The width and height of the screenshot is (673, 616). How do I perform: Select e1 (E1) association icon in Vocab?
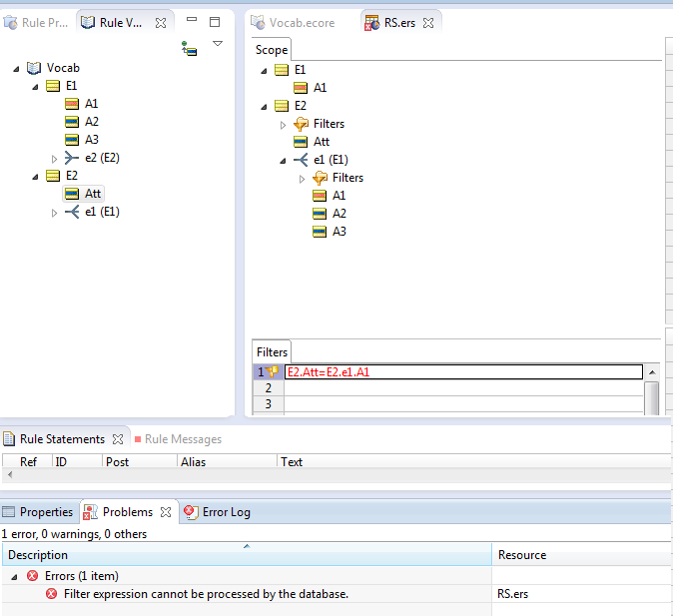(x=72, y=212)
